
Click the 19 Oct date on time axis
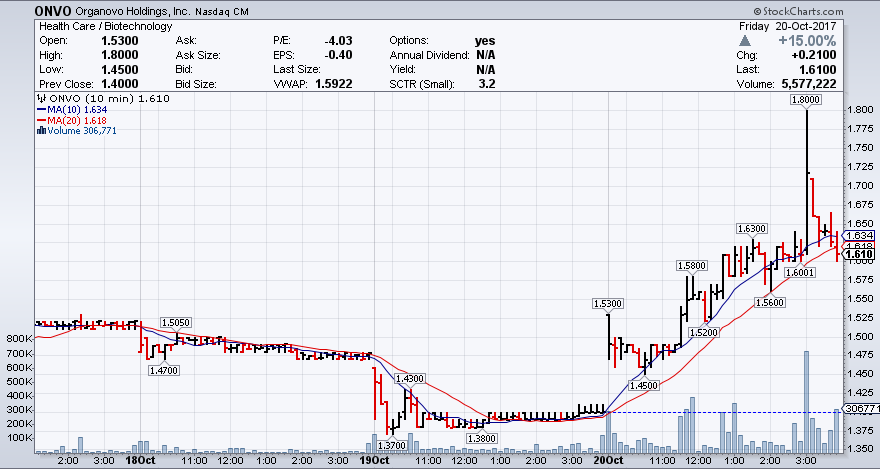coord(372,461)
